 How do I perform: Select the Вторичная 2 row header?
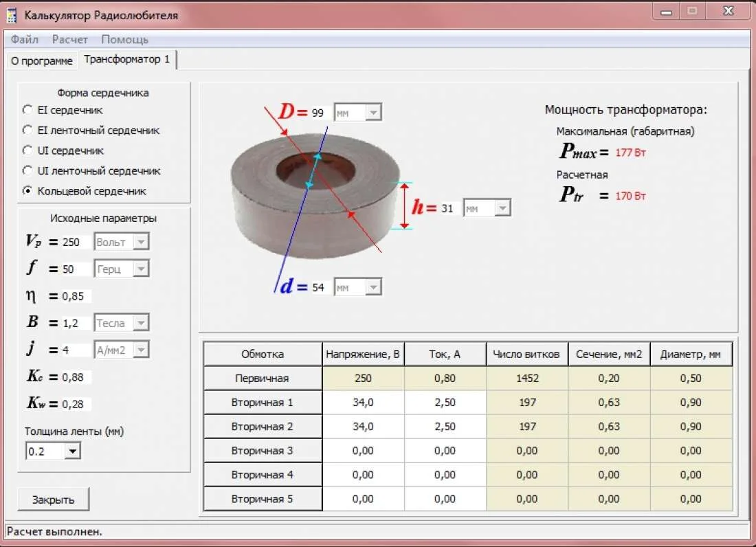click(263, 427)
